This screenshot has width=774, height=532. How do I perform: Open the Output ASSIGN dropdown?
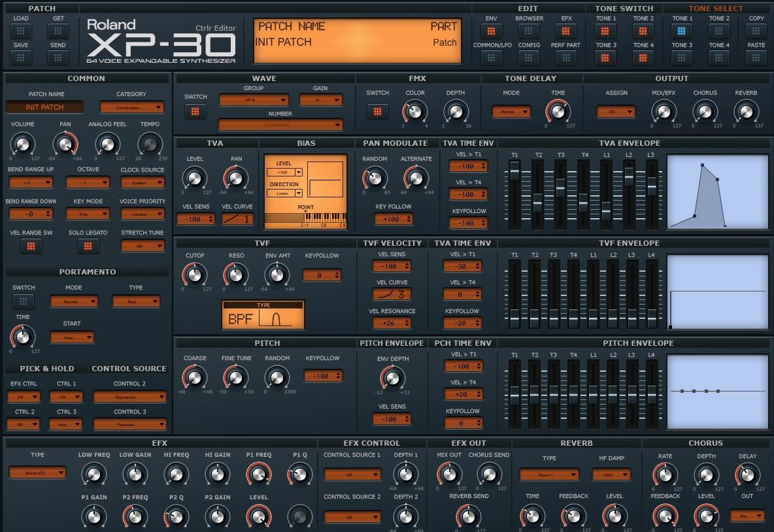pos(616,112)
